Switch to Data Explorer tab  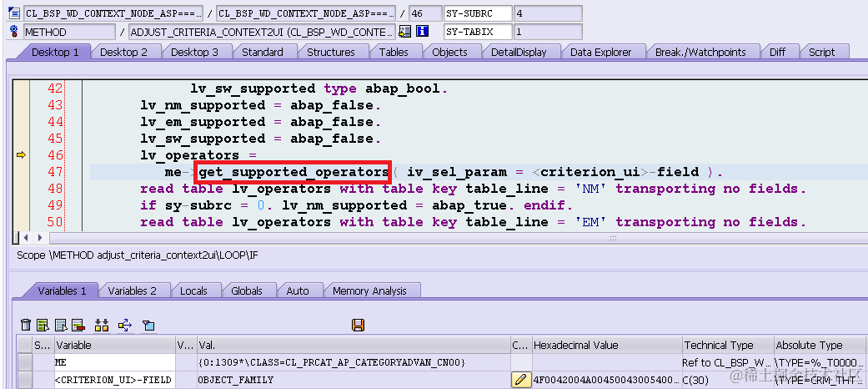(x=600, y=52)
